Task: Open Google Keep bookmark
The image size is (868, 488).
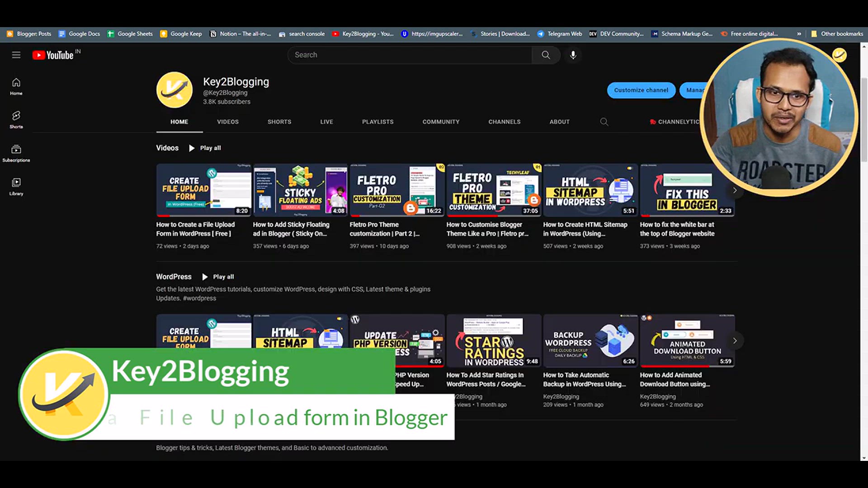Action: [181, 34]
